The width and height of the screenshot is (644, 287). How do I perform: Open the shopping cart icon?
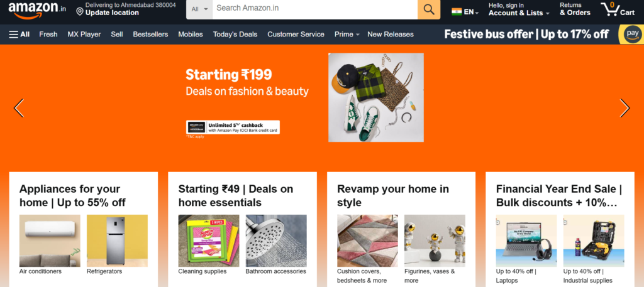click(x=618, y=9)
